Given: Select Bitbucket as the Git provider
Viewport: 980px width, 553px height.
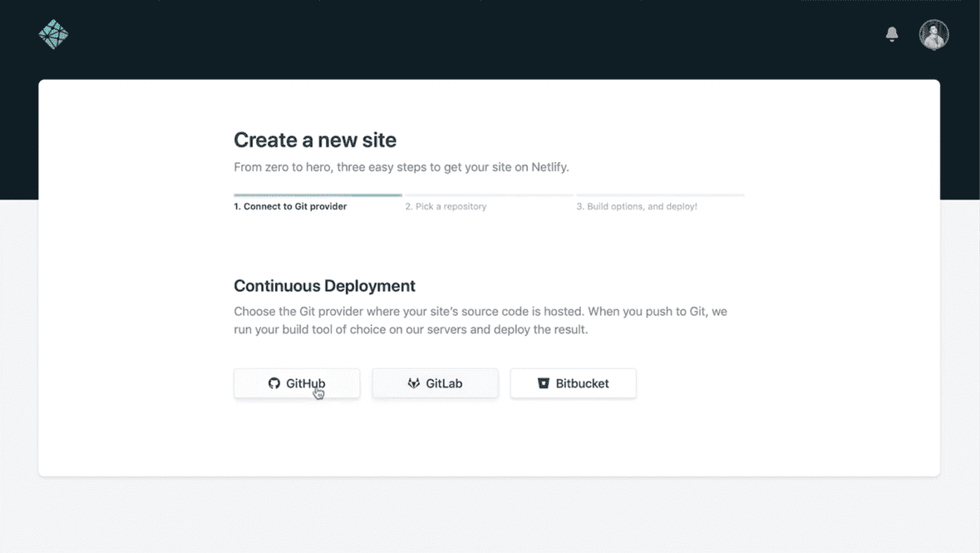Looking at the screenshot, I should tap(573, 383).
